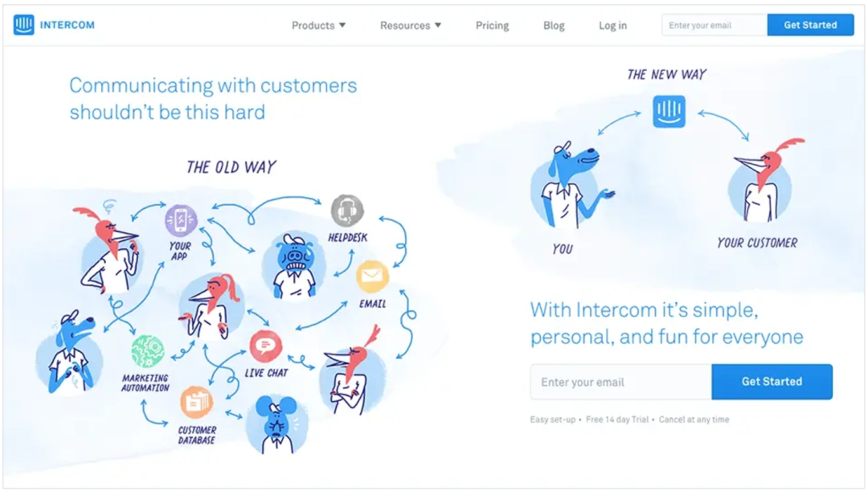The width and height of the screenshot is (868, 495).
Task: Focus the large Enter your email field
Action: pyautogui.click(x=621, y=382)
